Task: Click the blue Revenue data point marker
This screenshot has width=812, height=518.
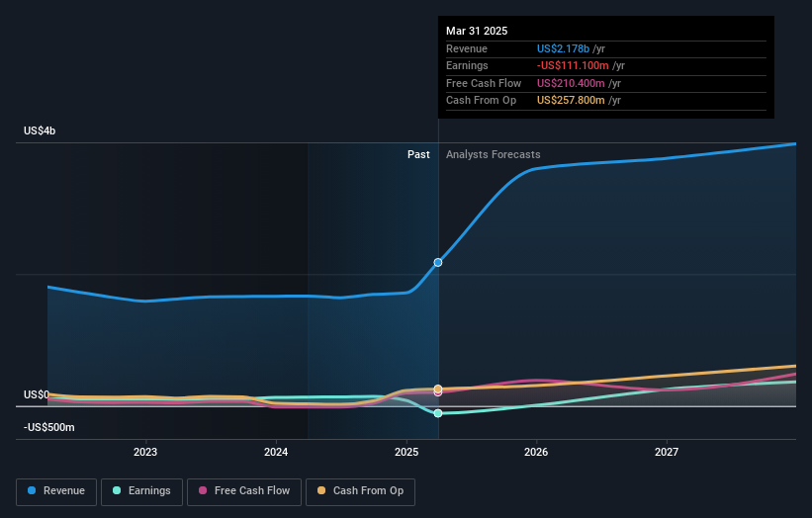Action: (x=438, y=262)
